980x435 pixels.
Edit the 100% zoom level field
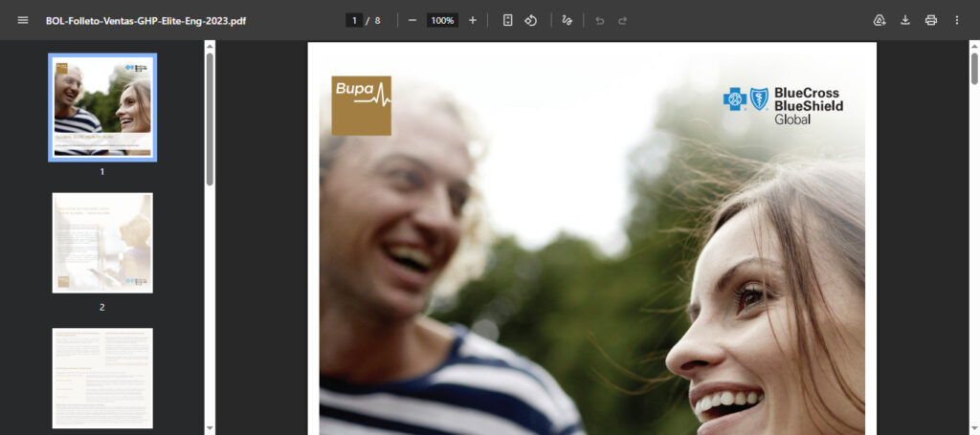point(442,21)
